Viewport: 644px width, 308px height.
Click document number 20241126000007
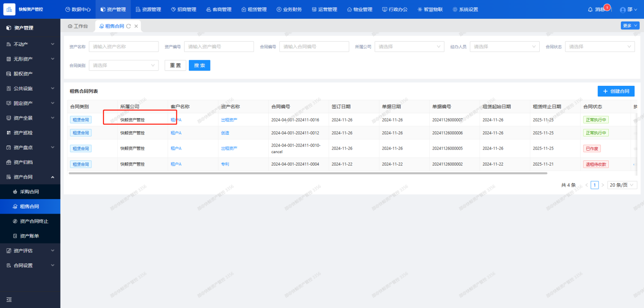[447, 120]
